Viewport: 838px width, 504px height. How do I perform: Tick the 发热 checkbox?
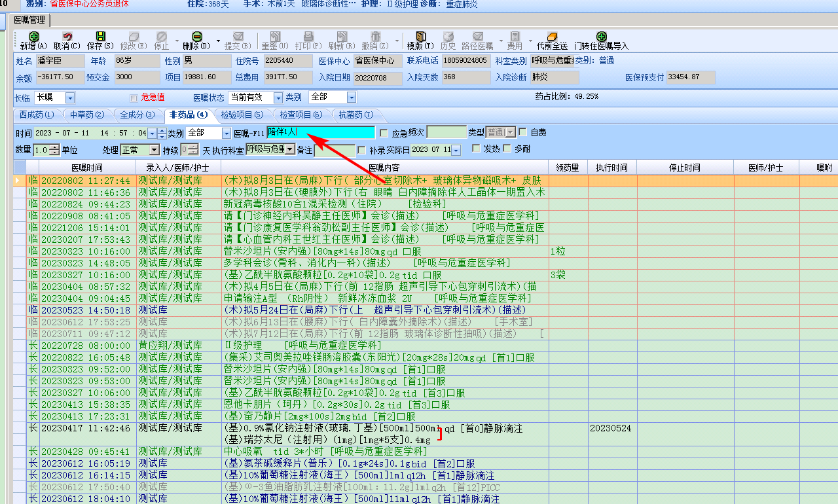tap(476, 149)
